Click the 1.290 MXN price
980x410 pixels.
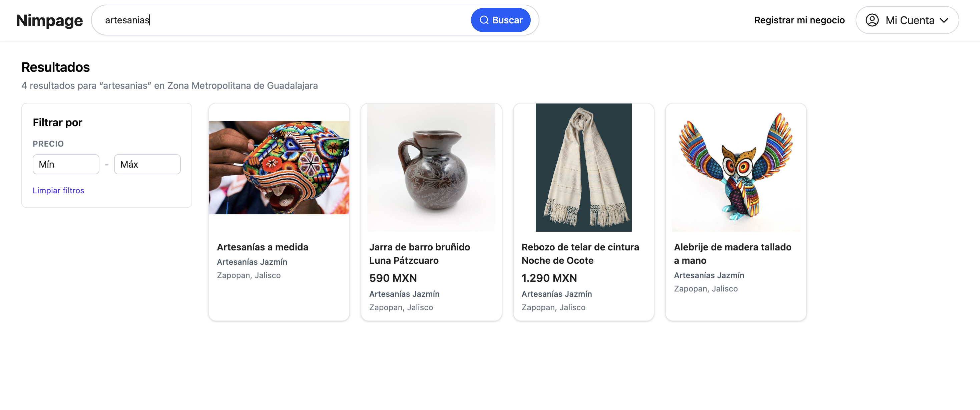click(x=549, y=278)
